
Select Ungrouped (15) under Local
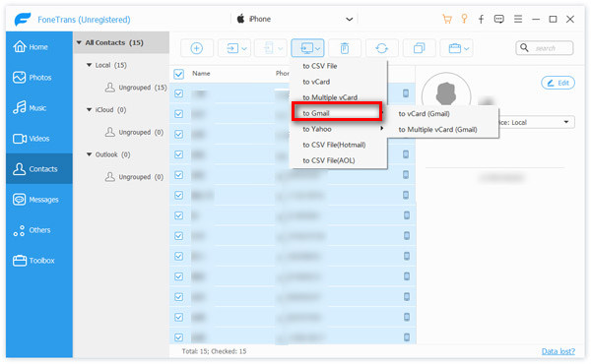[136, 88]
